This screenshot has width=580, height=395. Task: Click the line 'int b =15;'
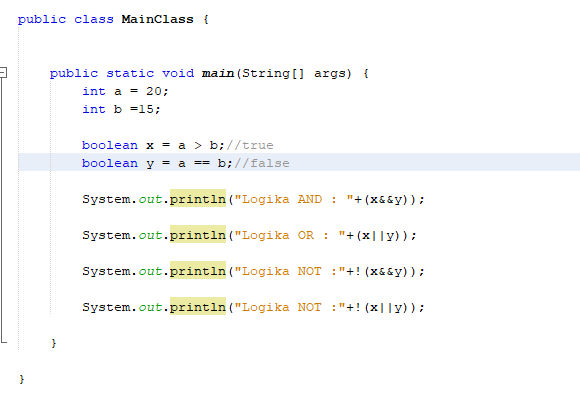point(121,109)
